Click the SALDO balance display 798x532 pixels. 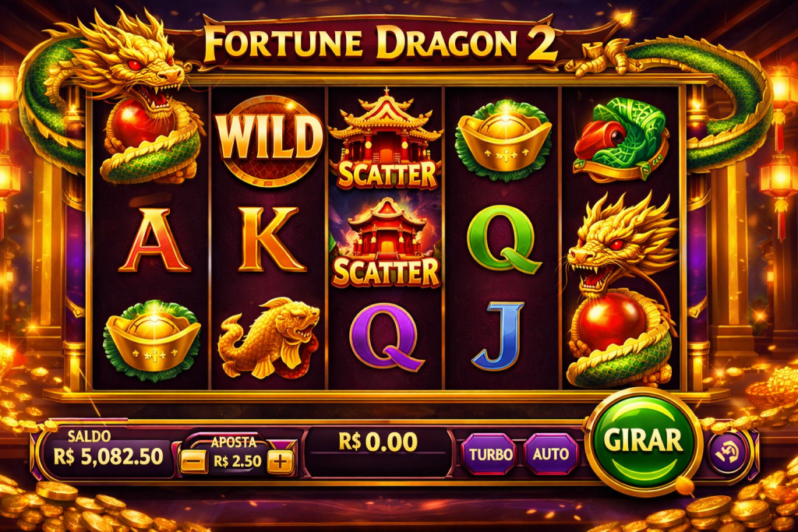point(108,449)
